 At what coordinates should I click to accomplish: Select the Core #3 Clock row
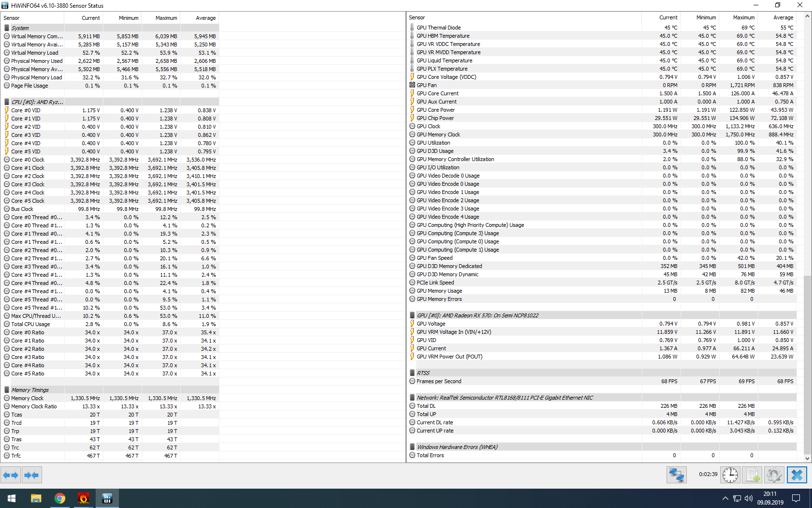pos(110,184)
